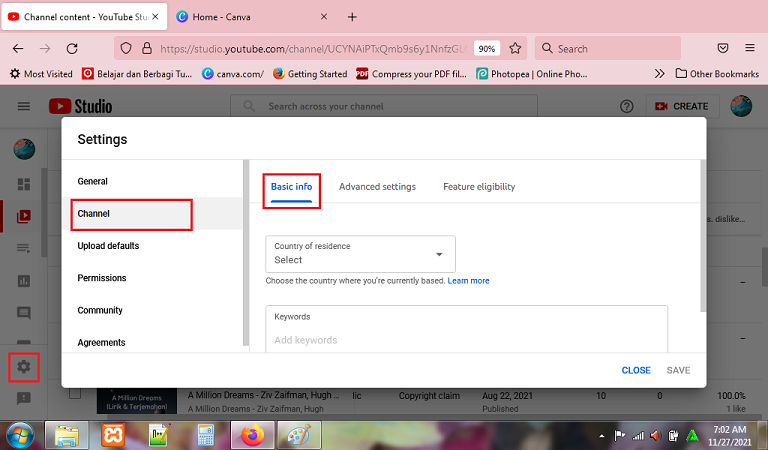Switch to Feature eligibility tab

click(x=479, y=187)
